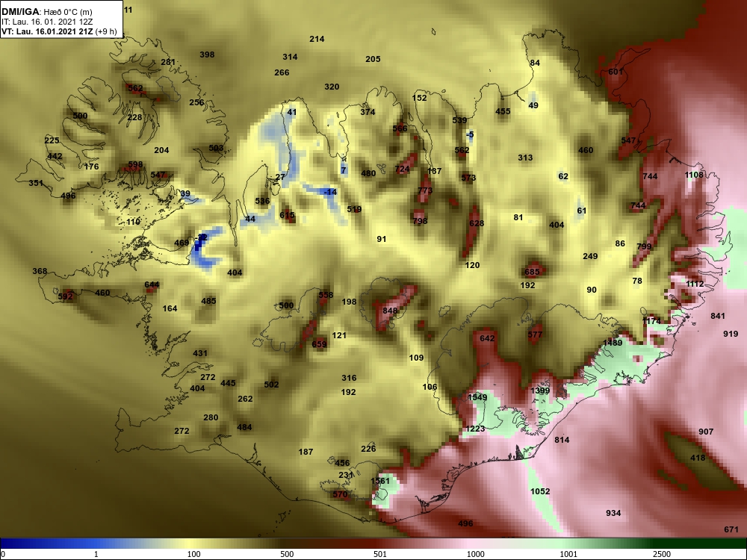The height and width of the screenshot is (560, 747).
Task: Select the map value 1174
Action: pos(651,321)
